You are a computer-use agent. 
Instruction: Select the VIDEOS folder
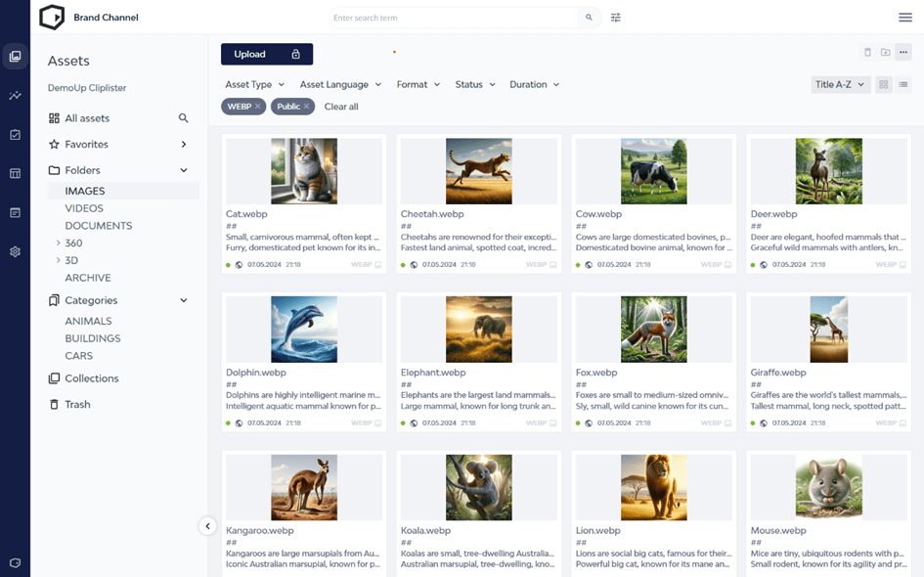[84, 208]
